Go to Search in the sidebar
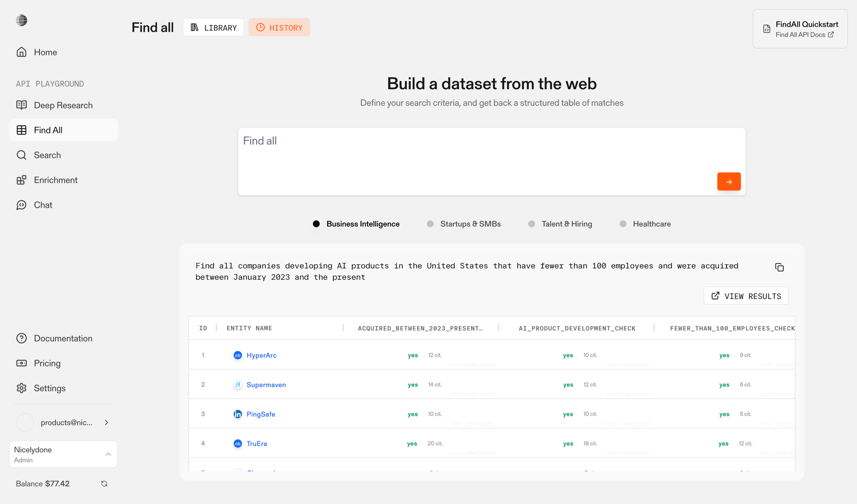Viewport: 857px width, 504px height. click(63, 155)
